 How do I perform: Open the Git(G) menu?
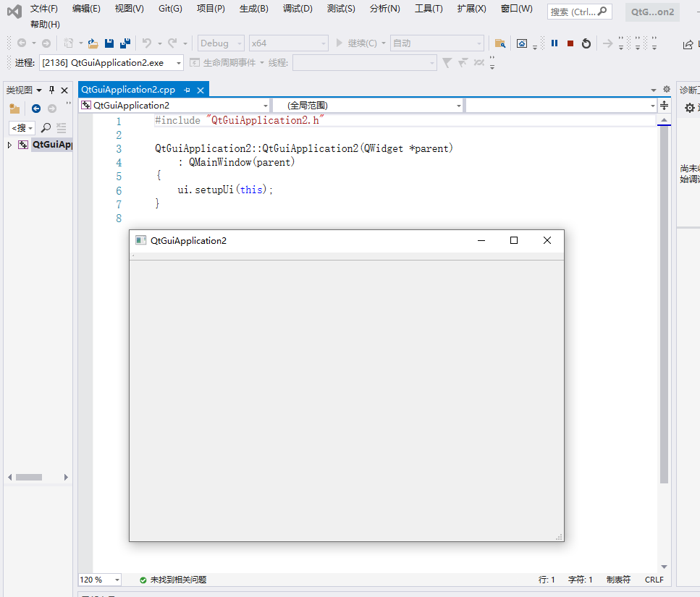(170, 9)
